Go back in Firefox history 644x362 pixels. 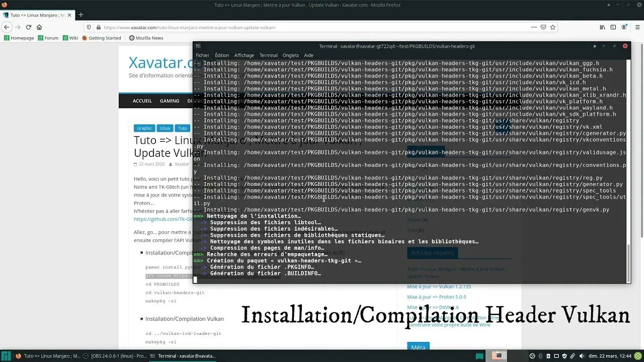(x=7, y=27)
